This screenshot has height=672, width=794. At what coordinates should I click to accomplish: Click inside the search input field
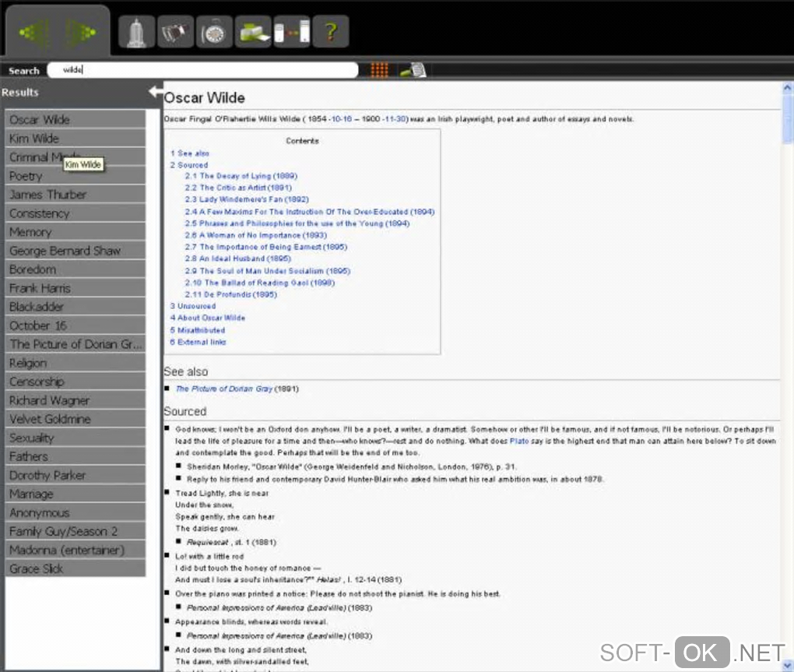tap(202, 70)
